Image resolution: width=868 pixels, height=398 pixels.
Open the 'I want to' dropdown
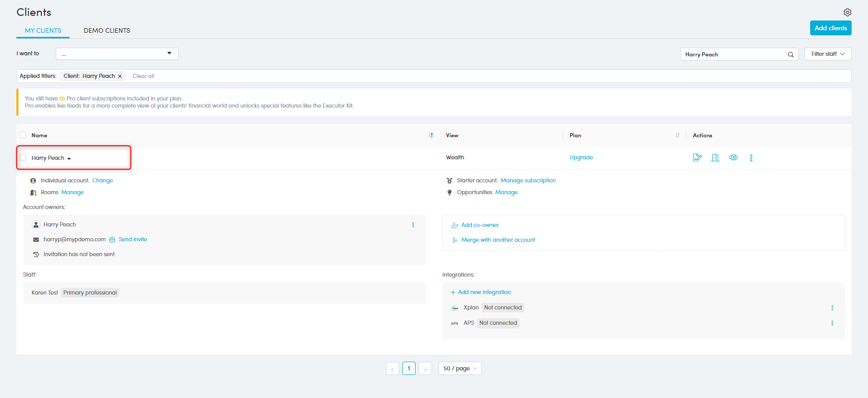click(x=117, y=54)
